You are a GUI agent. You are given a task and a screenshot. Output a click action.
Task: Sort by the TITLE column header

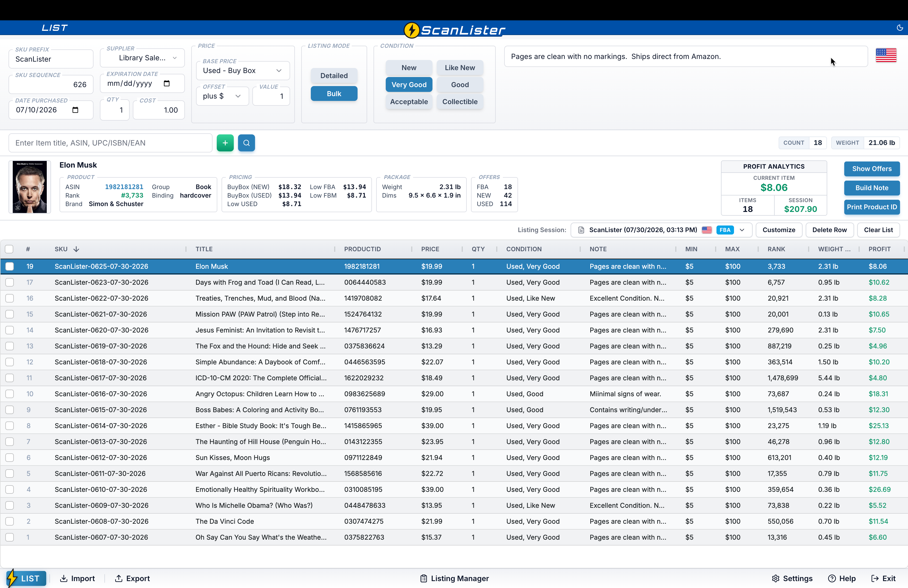click(x=204, y=249)
